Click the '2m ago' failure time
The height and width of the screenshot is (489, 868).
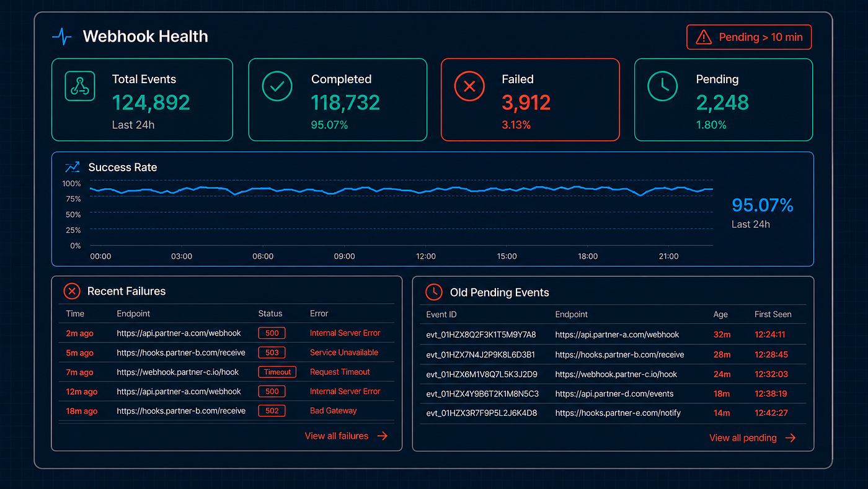pyautogui.click(x=79, y=333)
